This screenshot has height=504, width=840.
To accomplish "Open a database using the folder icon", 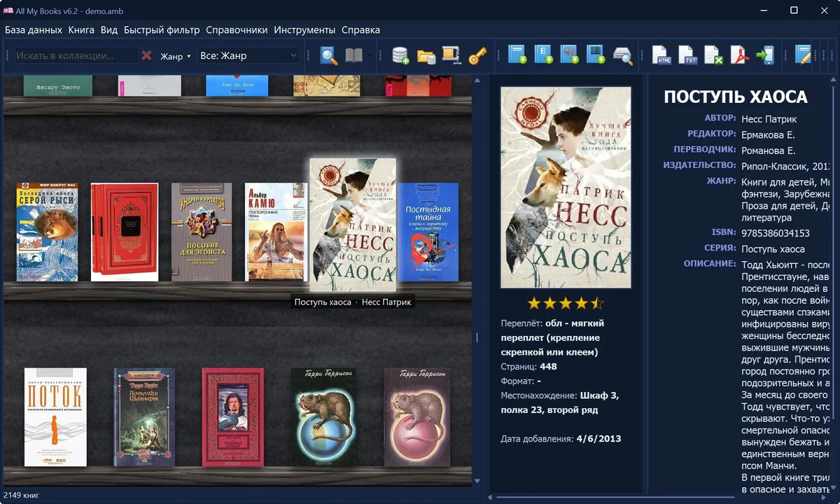I will 426,55.
